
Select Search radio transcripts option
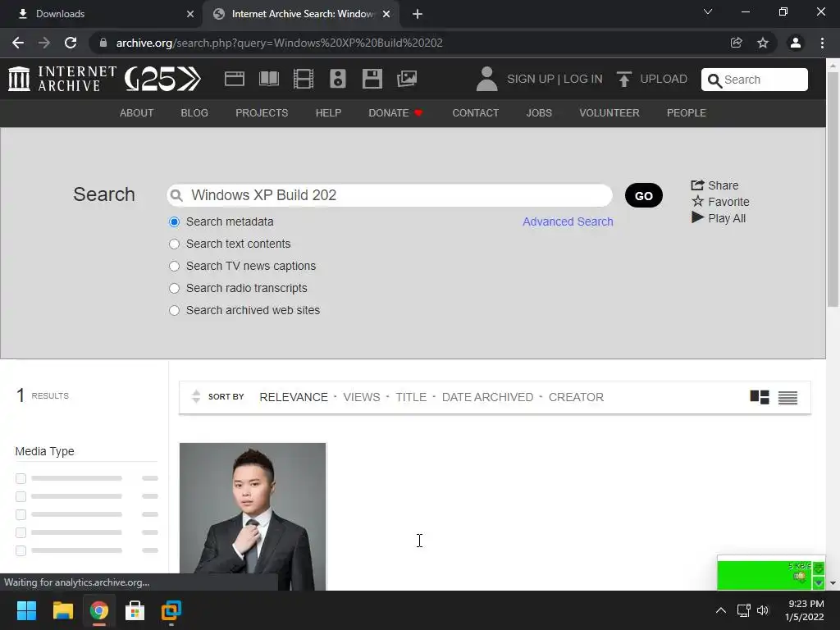[x=174, y=288]
